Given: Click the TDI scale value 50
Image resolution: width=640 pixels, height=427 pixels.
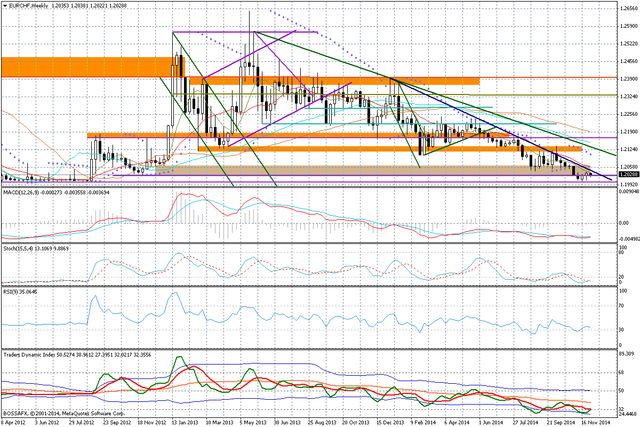Looking at the screenshot, I should [622, 391].
